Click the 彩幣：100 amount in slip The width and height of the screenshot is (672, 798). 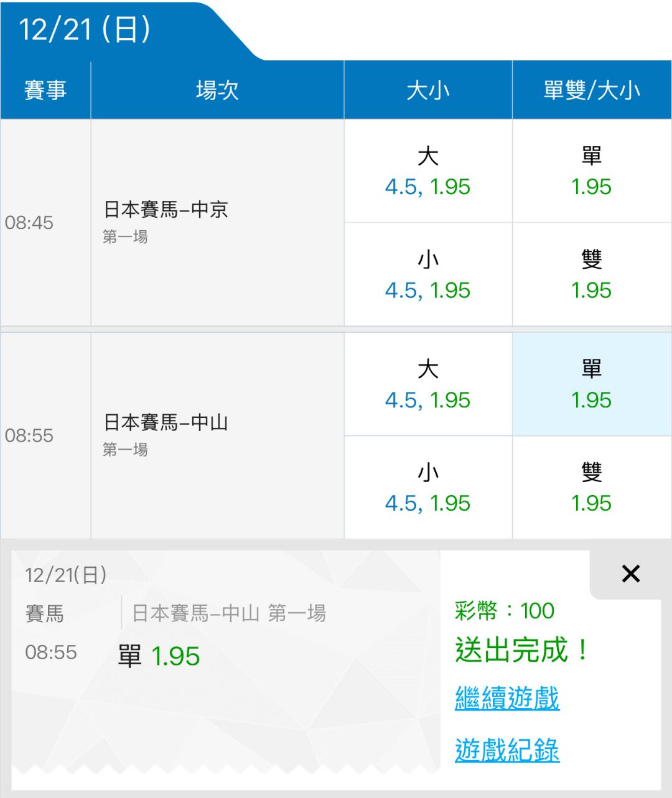505,611
